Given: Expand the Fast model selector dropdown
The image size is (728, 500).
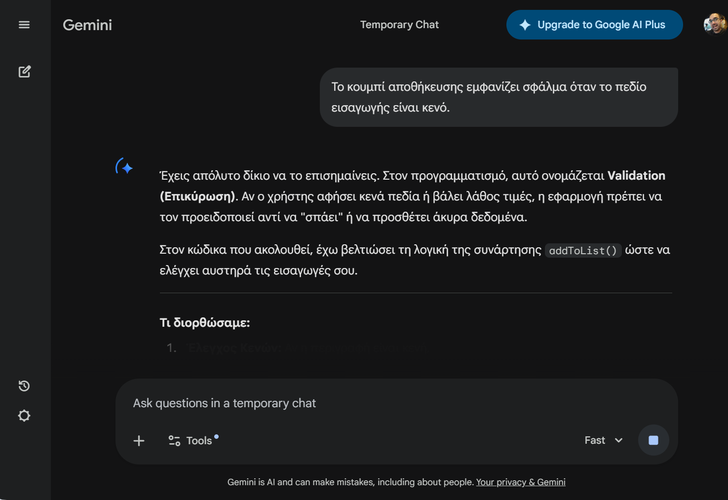Looking at the screenshot, I should 603,441.
